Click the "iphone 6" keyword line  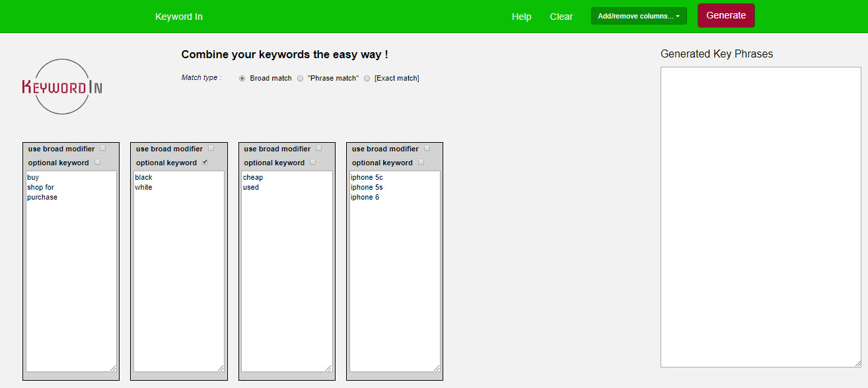(x=365, y=198)
